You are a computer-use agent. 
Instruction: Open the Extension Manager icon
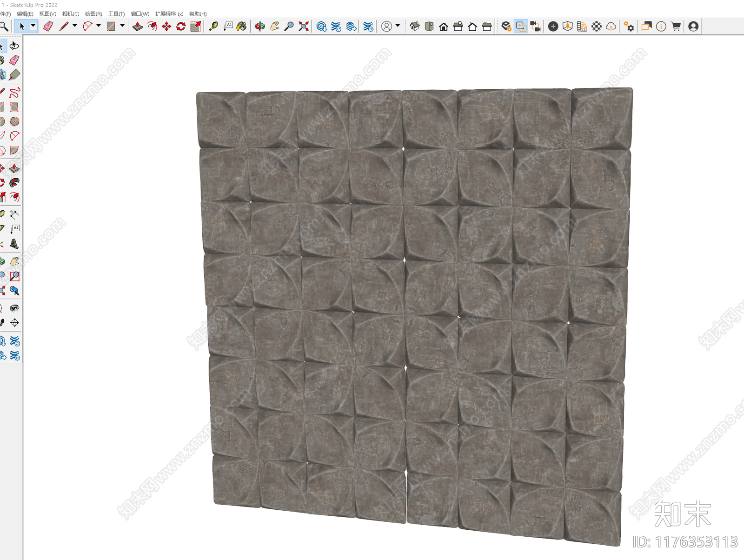pos(368,27)
